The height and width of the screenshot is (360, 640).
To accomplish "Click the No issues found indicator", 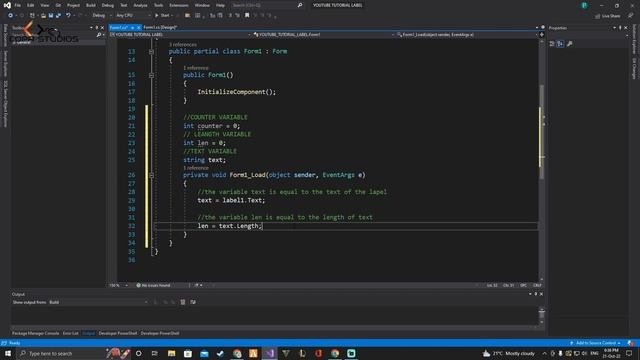I will (x=153, y=285).
